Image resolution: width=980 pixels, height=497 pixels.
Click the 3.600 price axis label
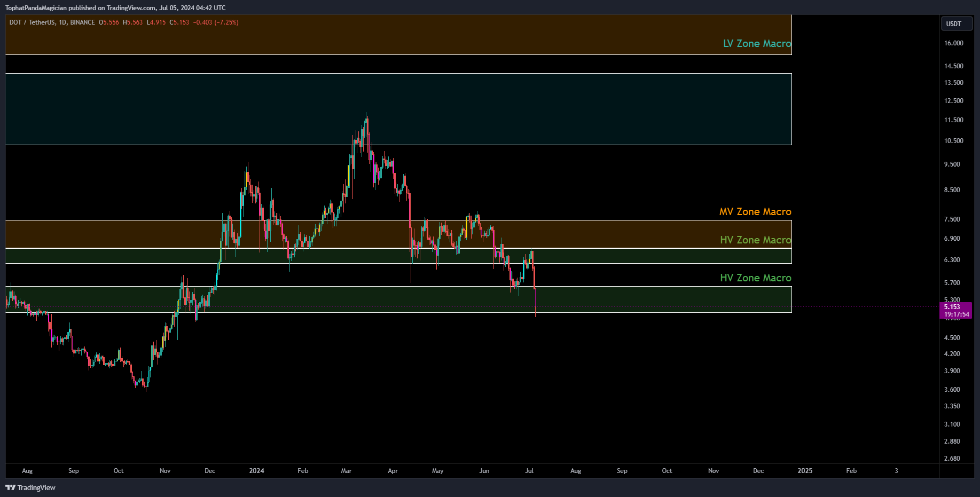tap(952, 390)
